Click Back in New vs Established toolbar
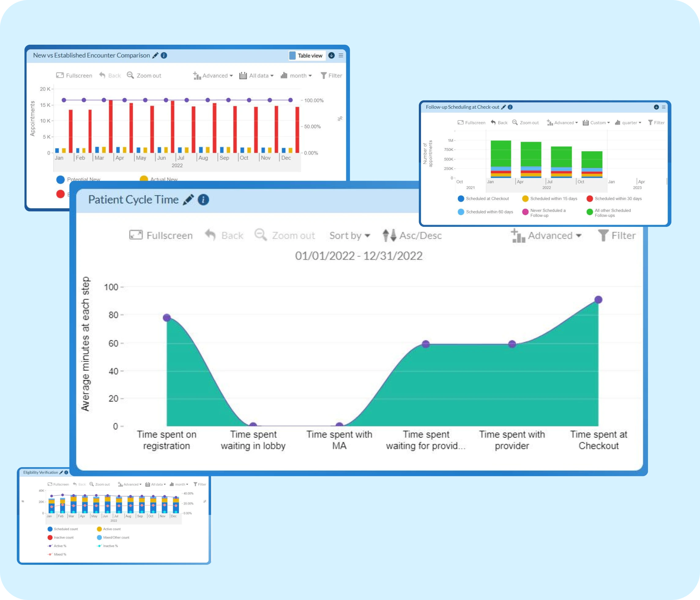Viewport: 700px width, 600px height. pyautogui.click(x=110, y=75)
